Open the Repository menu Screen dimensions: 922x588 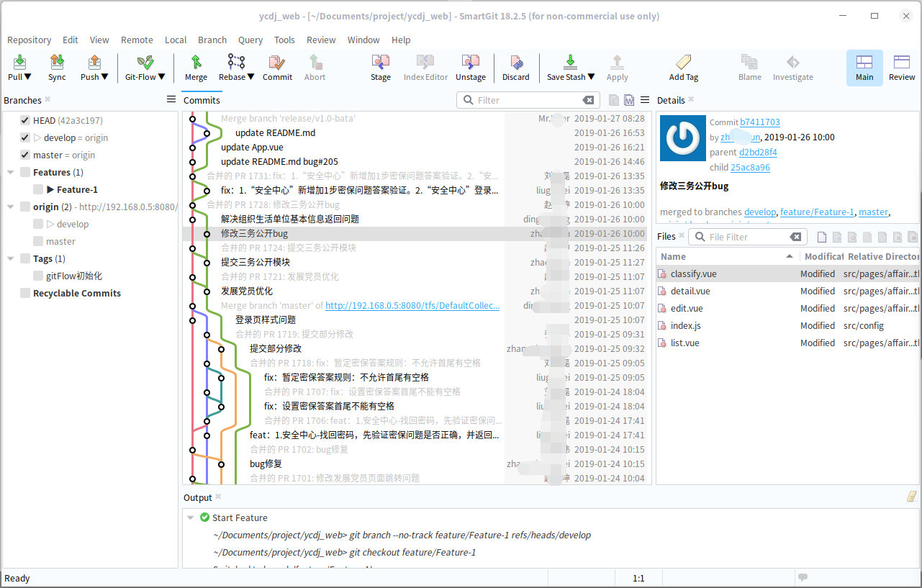[29, 40]
